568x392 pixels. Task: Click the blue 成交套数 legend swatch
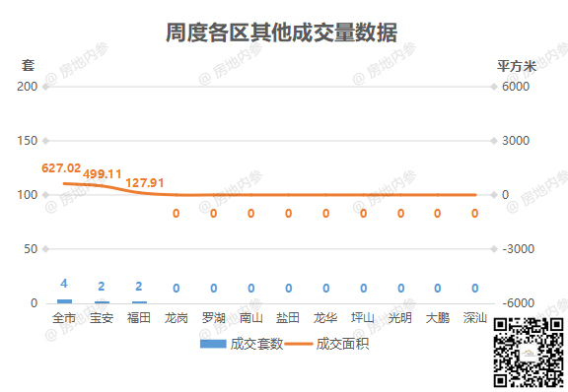213,344
